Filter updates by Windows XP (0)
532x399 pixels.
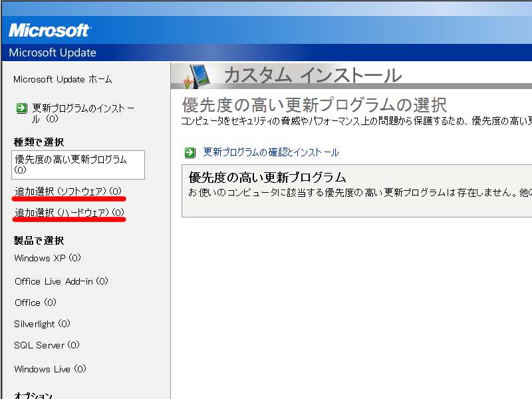click(47, 258)
